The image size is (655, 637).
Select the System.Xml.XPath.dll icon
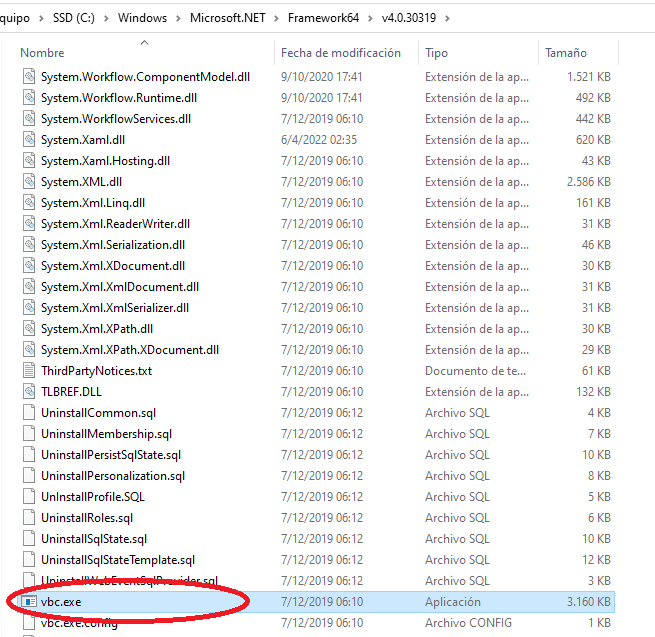(x=29, y=329)
